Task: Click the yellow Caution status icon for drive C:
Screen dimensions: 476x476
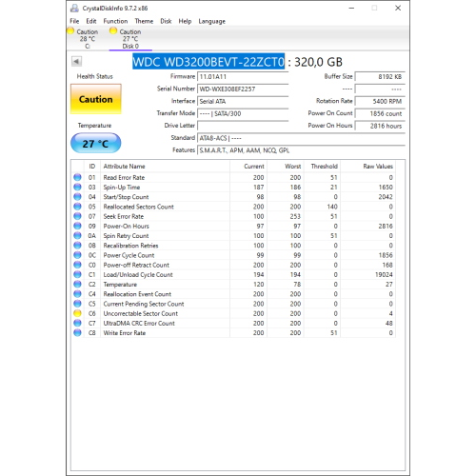Action: tap(70, 31)
